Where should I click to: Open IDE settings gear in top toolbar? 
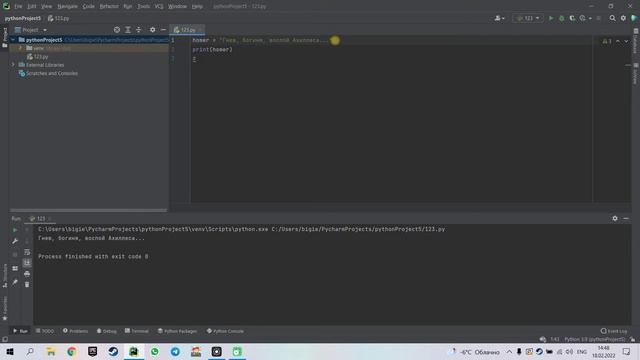pos(623,18)
